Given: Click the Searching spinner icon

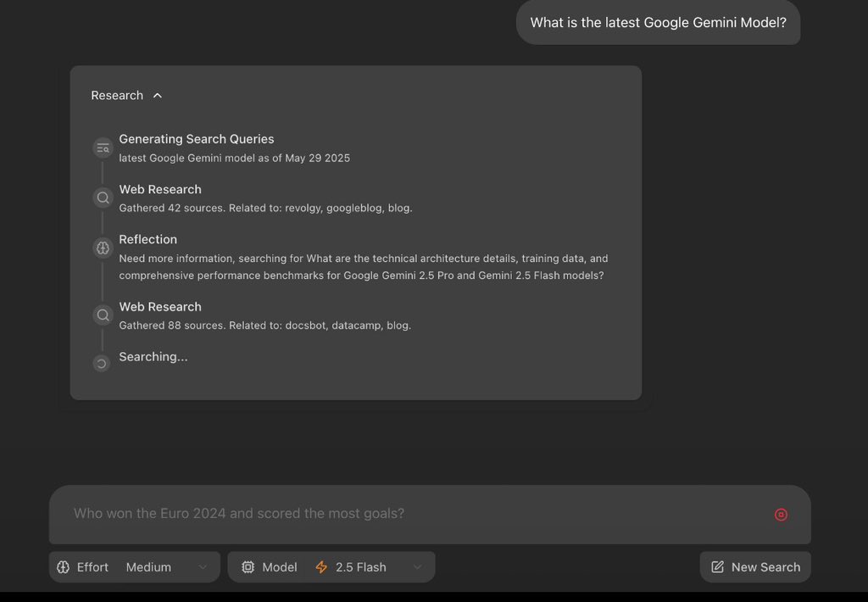Looking at the screenshot, I should [102, 363].
